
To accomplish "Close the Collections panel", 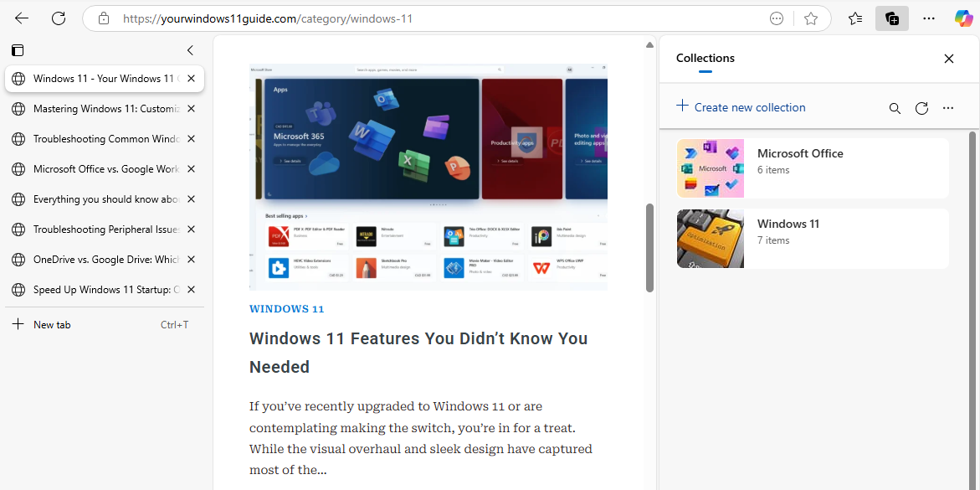I will click(949, 59).
